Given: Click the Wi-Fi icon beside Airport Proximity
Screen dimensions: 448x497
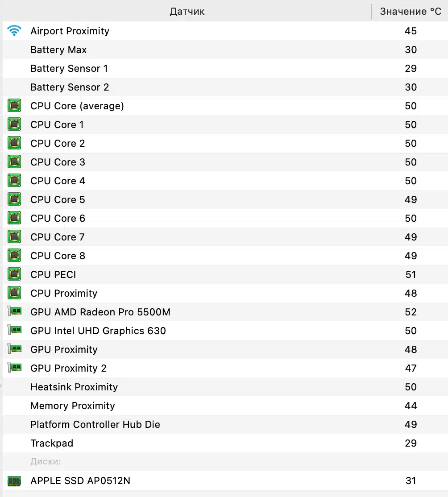Looking at the screenshot, I should 14,31.
